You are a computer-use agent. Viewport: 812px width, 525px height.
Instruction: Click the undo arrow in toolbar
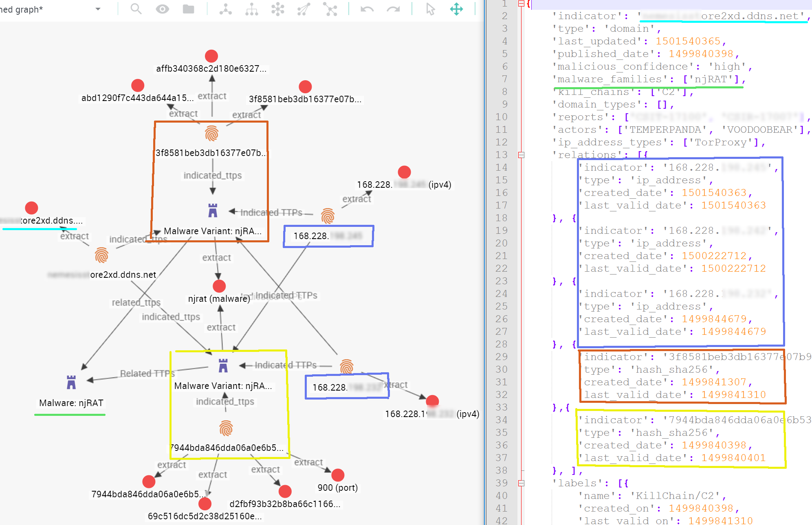coord(367,9)
